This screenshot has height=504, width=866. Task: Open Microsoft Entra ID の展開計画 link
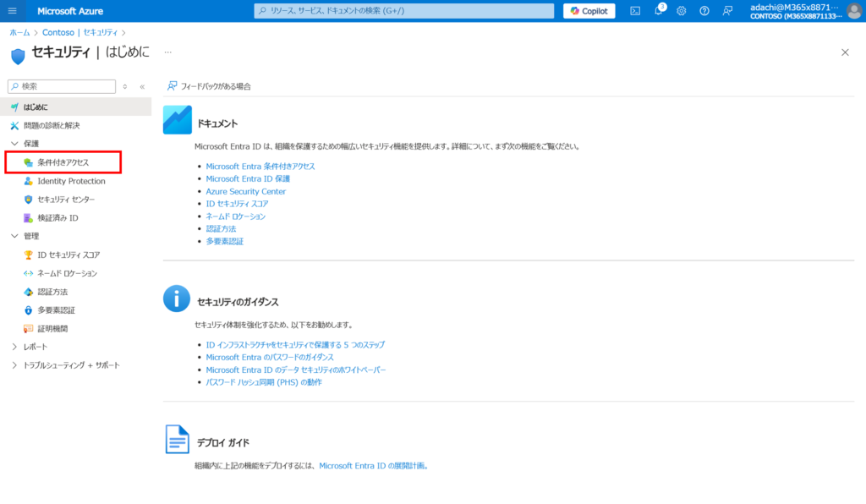coord(373,466)
